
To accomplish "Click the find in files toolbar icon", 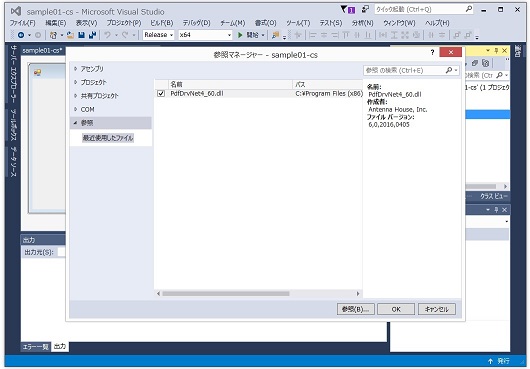I will tap(275, 35).
